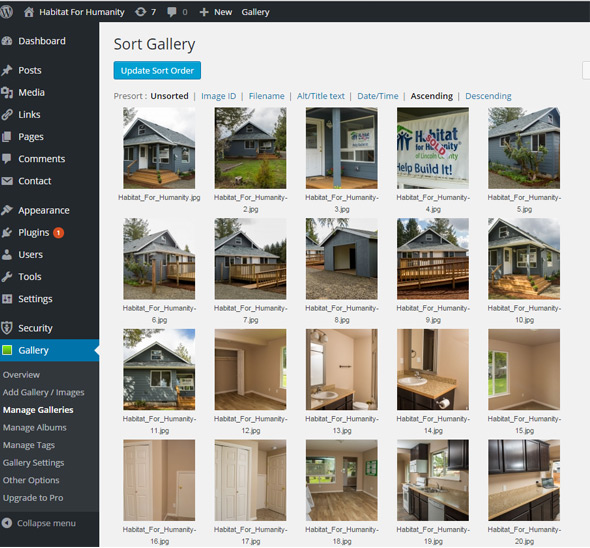Click the Links chain icon

tap(7, 114)
